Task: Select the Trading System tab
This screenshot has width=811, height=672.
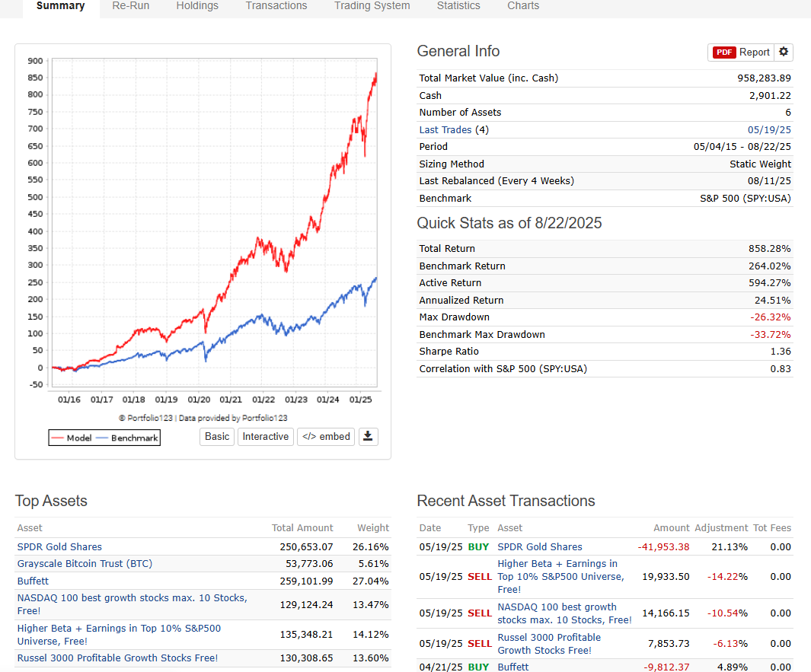Action: pyautogui.click(x=372, y=6)
